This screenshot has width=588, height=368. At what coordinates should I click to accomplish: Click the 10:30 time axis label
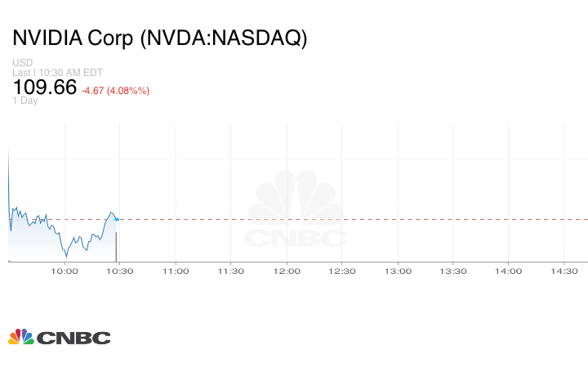pos(120,271)
